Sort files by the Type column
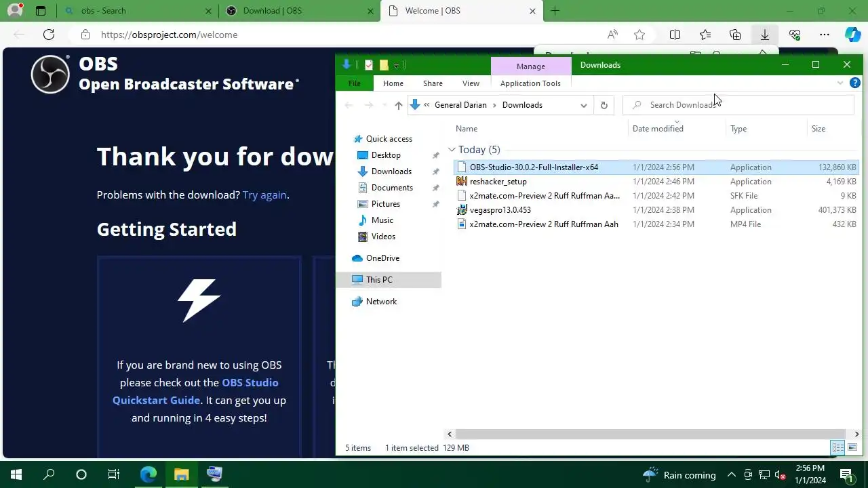This screenshot has width=868, height=488. [x=738, y=129]
